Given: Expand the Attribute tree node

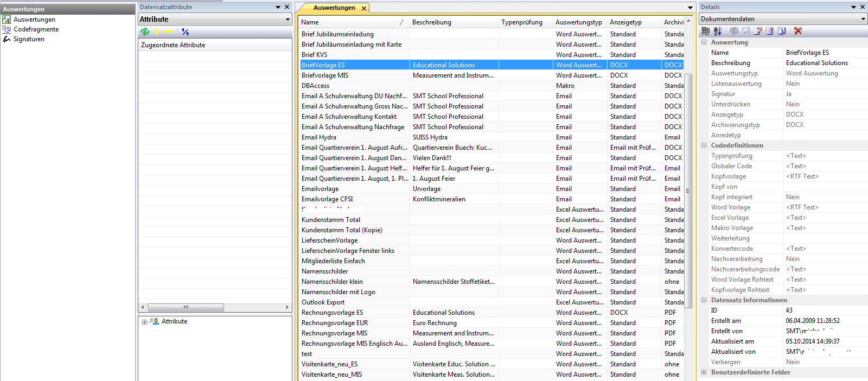Looking at the screenshot, I should pos(144,322).
